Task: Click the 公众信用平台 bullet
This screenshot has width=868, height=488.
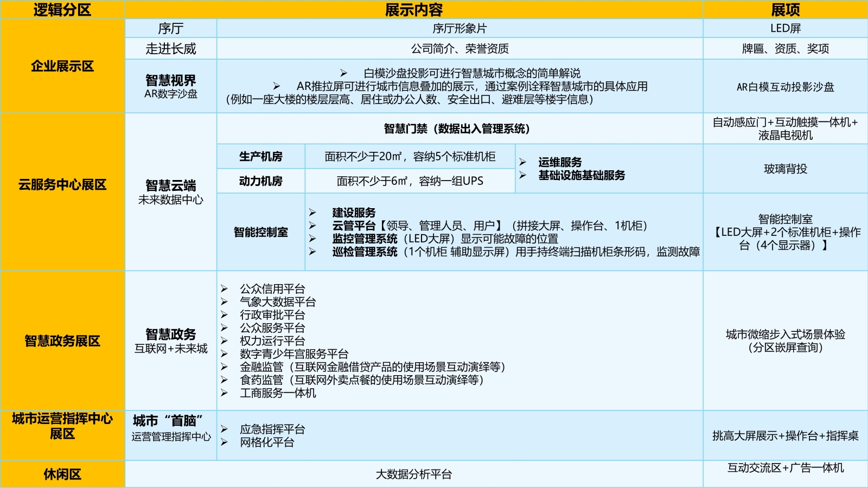Action: pyautogui.click(x=263, y=289)
